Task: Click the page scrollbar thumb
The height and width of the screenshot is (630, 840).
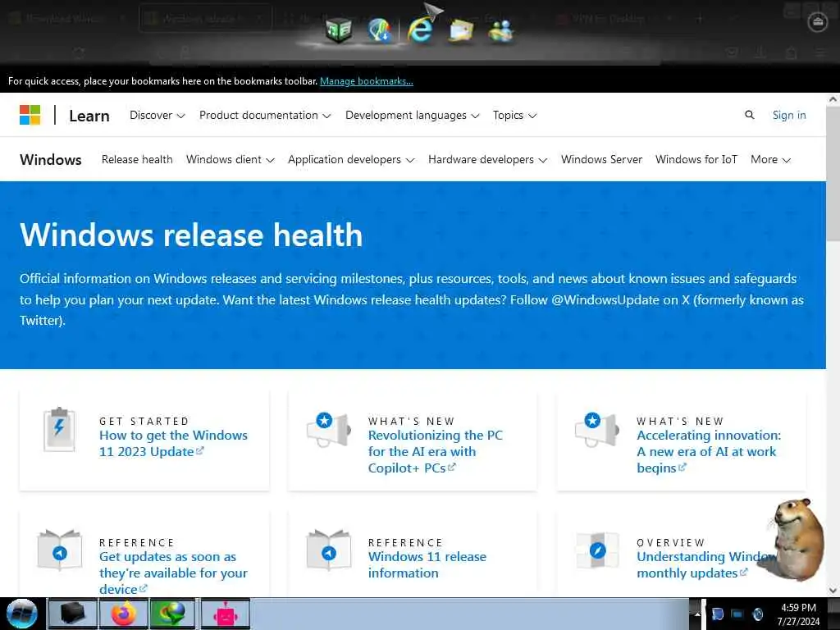Action: pyautogui.click(x=833, y=174)
